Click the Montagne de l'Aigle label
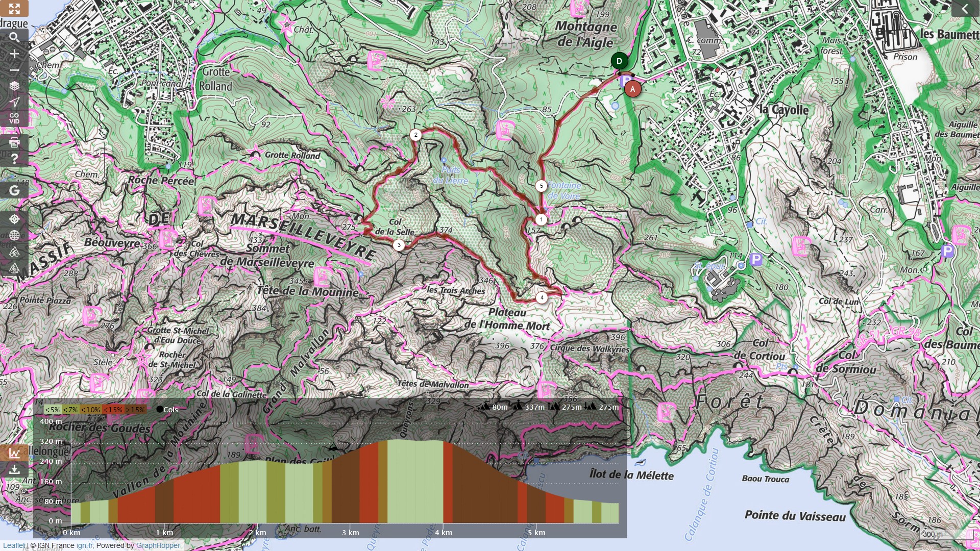 (585, 34)
